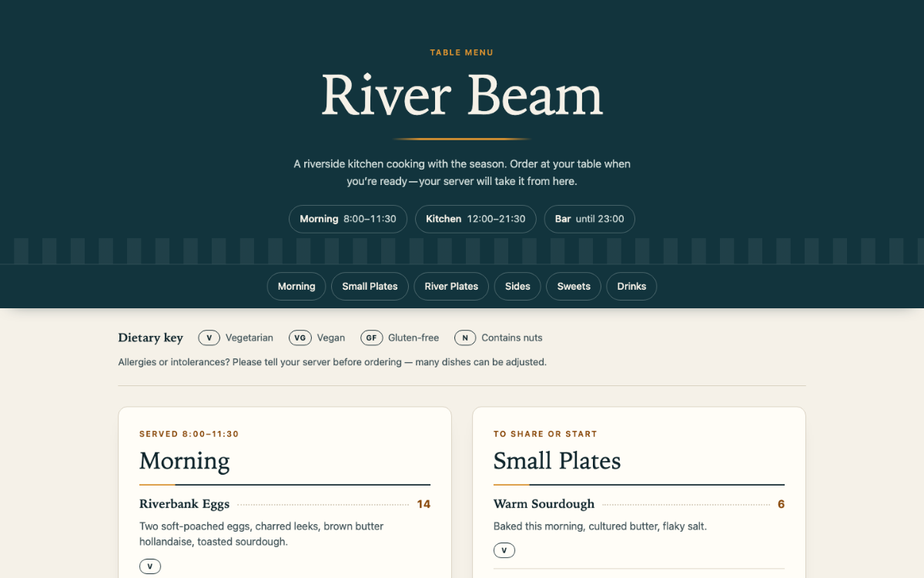Screen dimensions: 924x578
Task: Click the Kitchen 12:00–21:30 hours pill
Action: click(475, 219)
